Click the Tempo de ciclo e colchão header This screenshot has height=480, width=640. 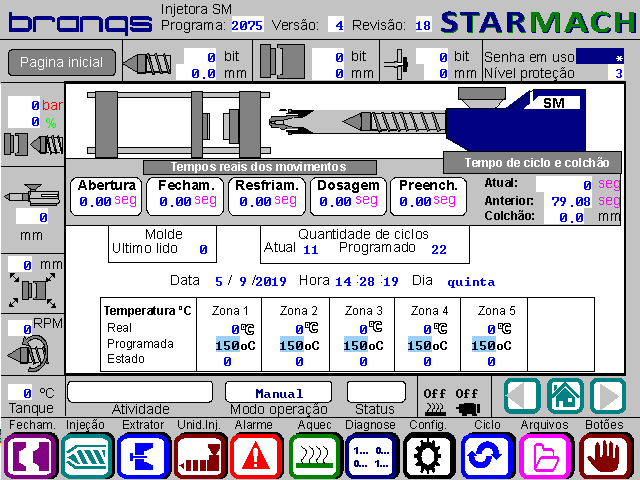click(532, 163)
